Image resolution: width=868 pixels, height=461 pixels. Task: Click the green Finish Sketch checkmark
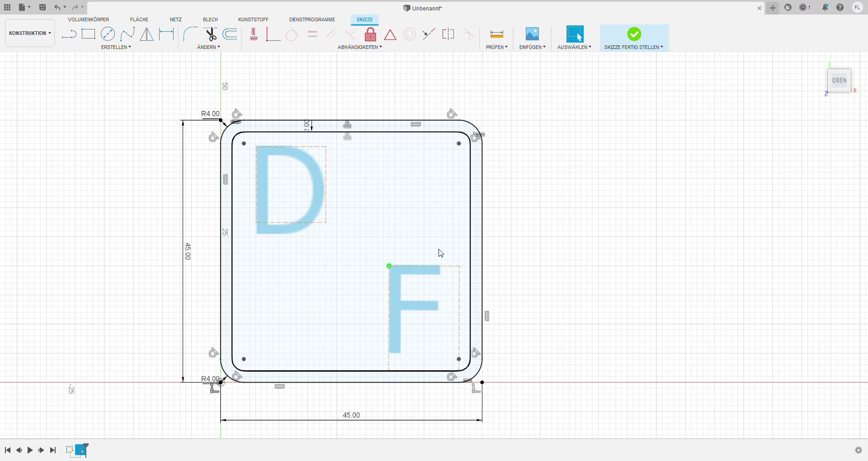[x=634, y=34]
